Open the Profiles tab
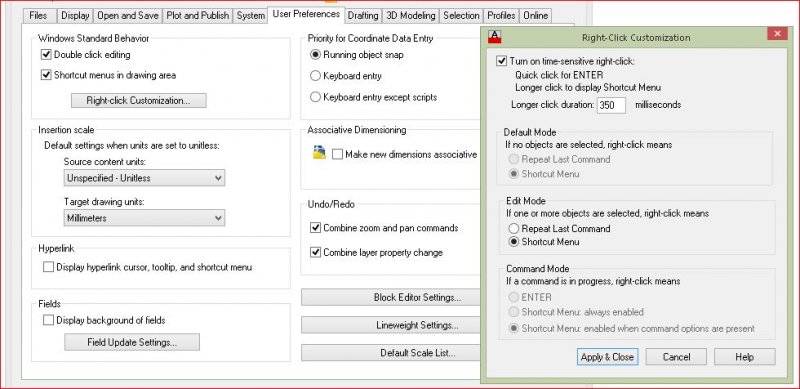The width and height of the screenshot is (800, 389). (502, 15)
